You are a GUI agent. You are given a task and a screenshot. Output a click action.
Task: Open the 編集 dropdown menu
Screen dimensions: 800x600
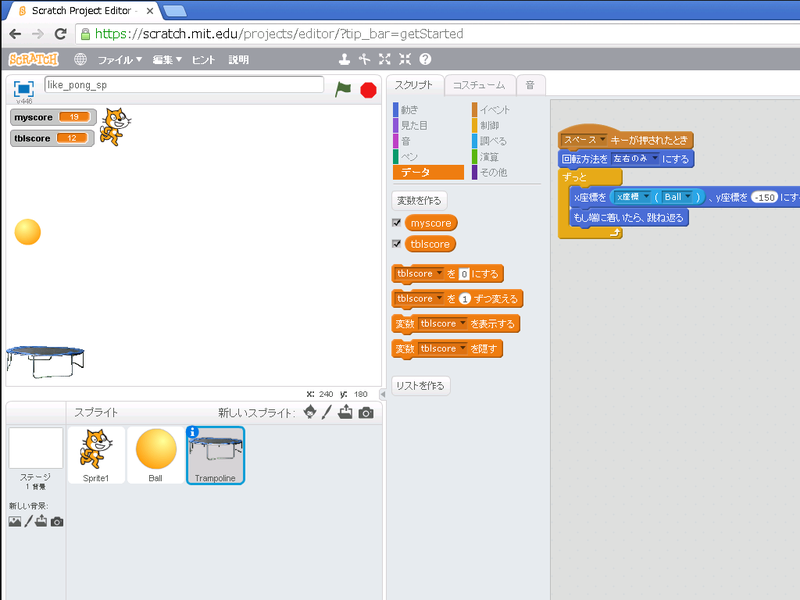(x=167, y=60)
